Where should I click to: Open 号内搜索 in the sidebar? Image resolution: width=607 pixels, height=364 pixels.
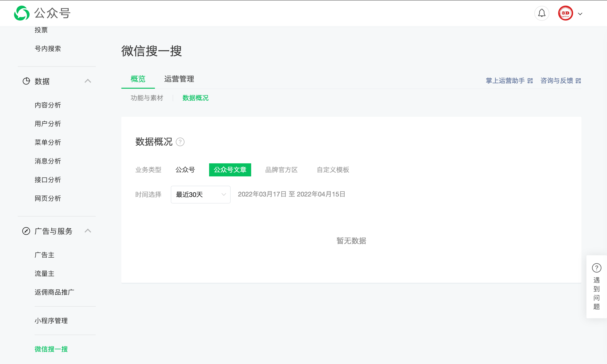click(x=48, y=49)
